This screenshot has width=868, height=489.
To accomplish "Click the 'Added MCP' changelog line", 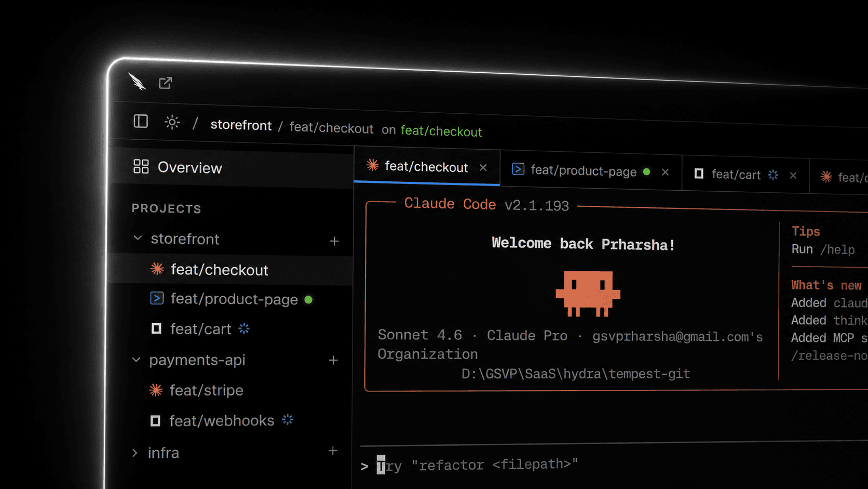I will 829,338.
